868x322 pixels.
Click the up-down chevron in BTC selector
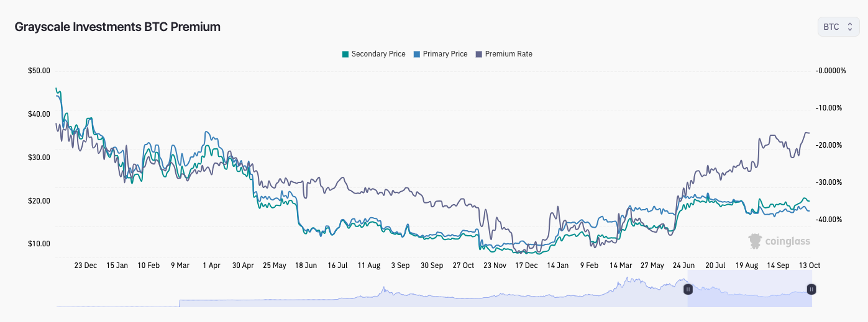tap(850, 27)
